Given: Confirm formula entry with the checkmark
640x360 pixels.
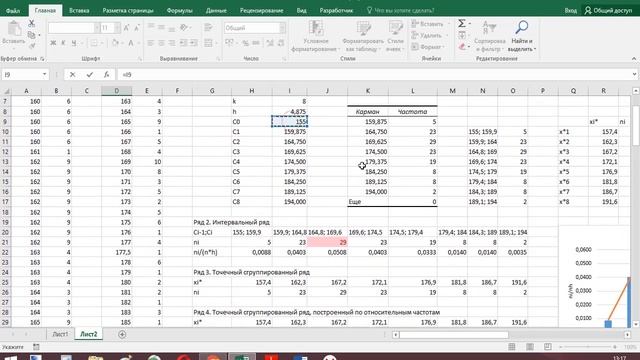Looking at the screenshot, I should [89, 75].
